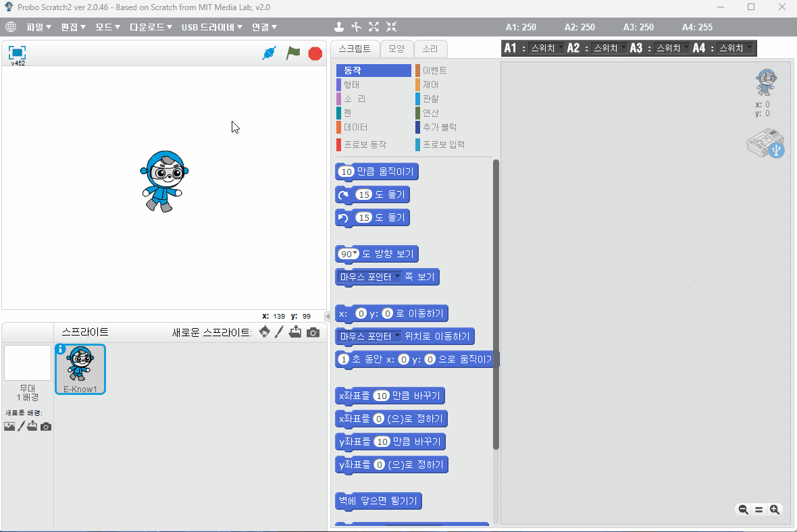Open the 파일 menu

[38, 27]
